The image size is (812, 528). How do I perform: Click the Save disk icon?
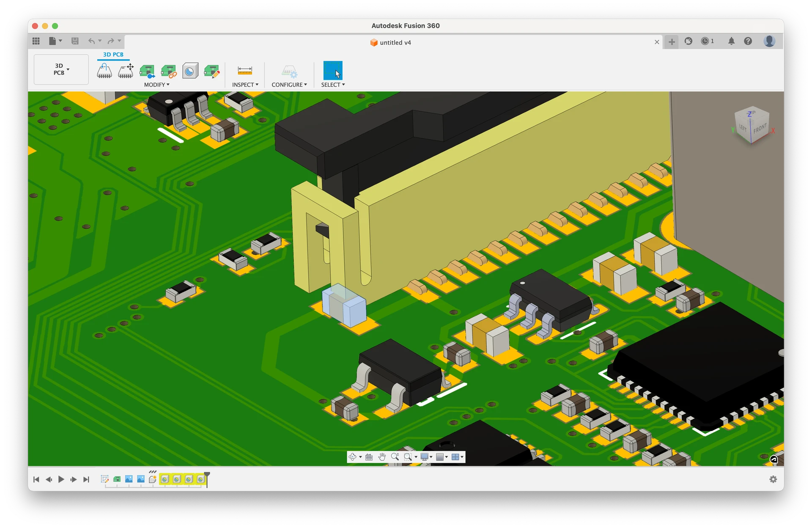coord(75,41)
